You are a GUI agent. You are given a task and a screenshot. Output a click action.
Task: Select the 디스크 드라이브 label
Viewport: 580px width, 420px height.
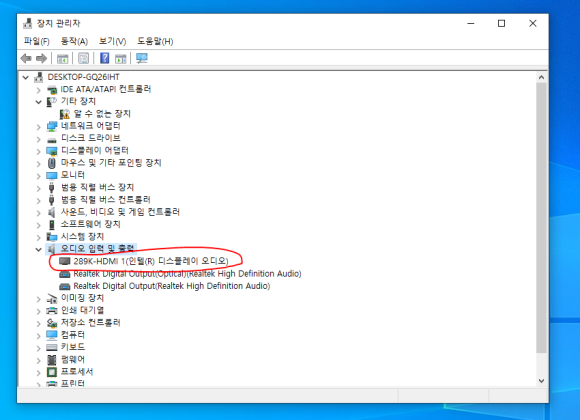click(x=91, y=138)
